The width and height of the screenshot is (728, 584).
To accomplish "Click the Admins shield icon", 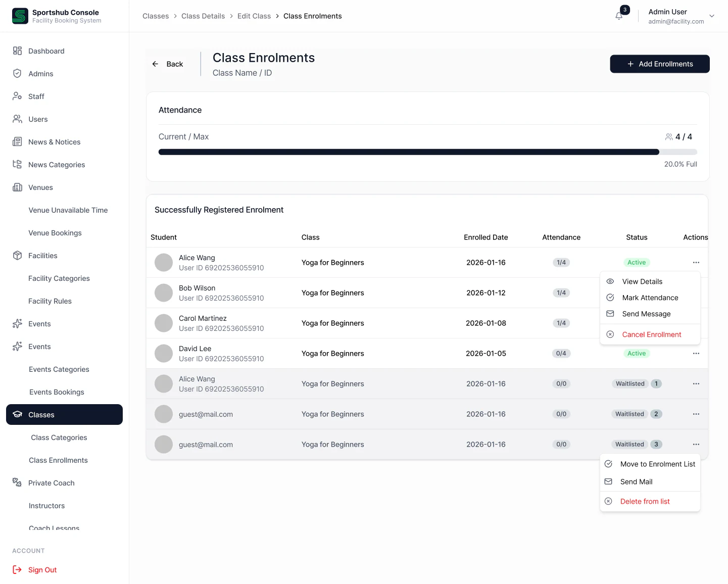I will click(x=17, y=74).
